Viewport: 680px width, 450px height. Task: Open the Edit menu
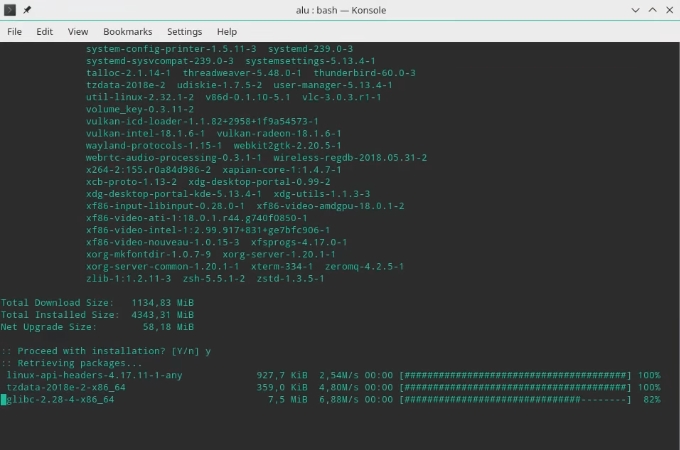click(x=44, y=32)
